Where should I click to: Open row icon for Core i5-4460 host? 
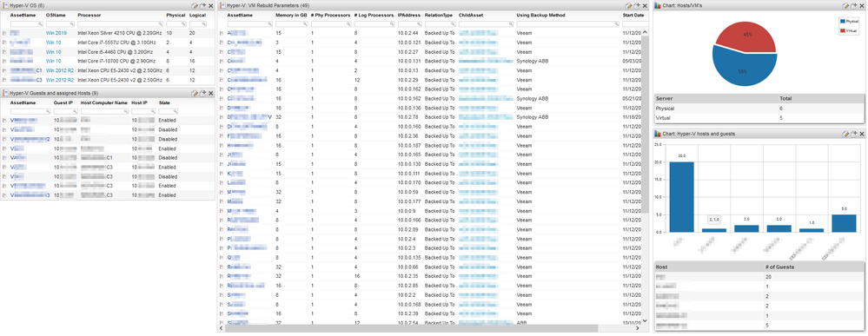point(4,52)
